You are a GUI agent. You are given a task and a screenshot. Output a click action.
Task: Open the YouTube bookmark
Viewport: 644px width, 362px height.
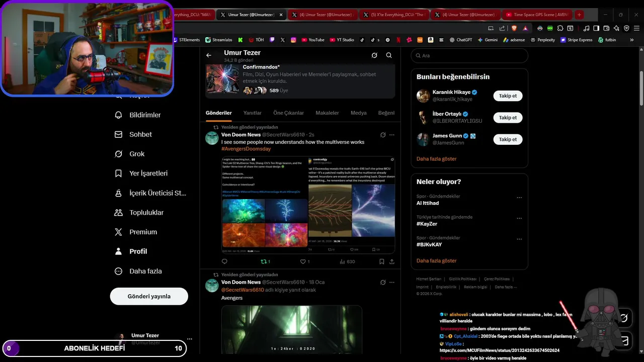[312, 40]
